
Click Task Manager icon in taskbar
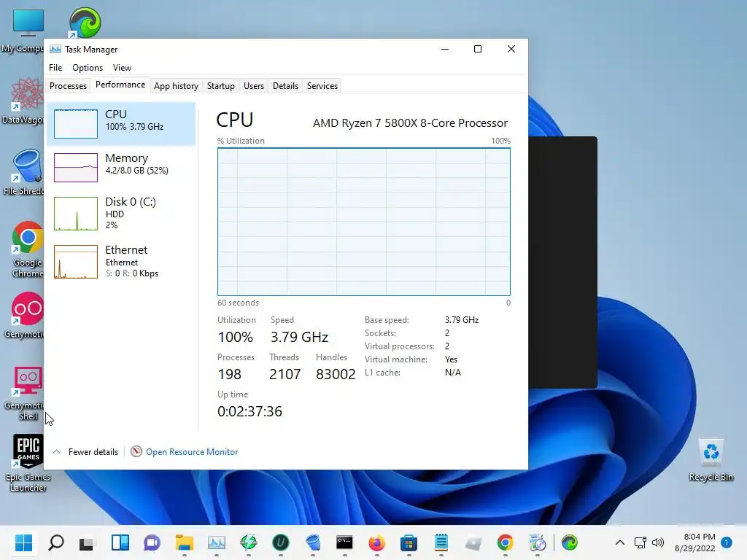[x=216, y=542]
